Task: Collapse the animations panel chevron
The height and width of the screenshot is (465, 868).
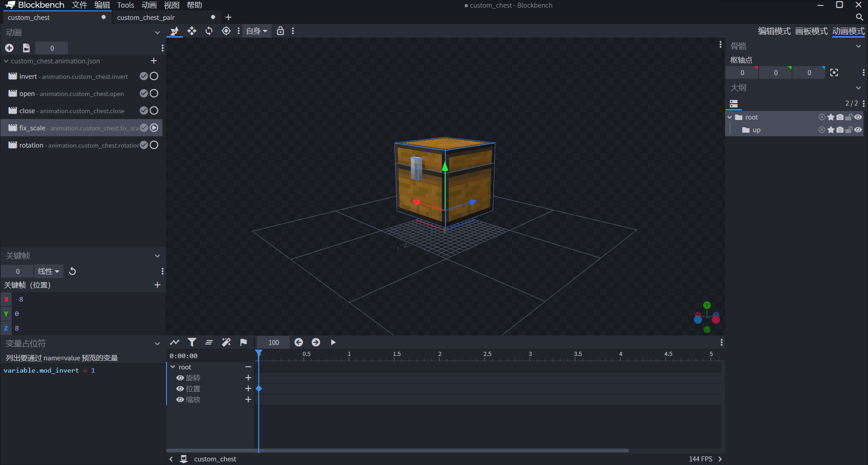Action: tap(157, 33)
